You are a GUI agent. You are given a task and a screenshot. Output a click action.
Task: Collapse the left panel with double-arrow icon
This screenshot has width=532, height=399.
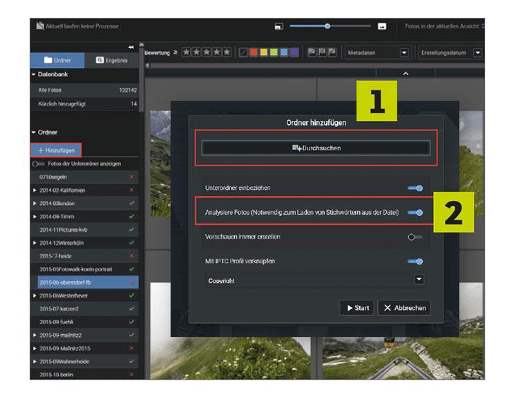pos(131,47)
